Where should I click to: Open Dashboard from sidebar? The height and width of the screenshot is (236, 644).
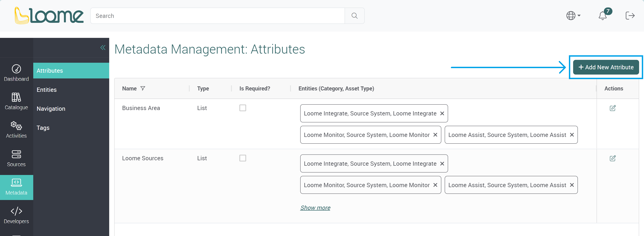click(x=17, y=73)
